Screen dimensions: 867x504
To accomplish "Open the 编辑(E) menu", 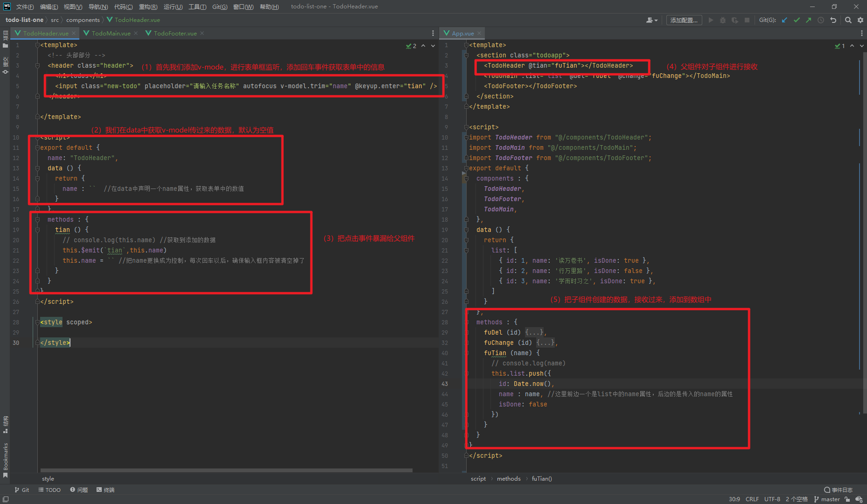I will (49, 7).
